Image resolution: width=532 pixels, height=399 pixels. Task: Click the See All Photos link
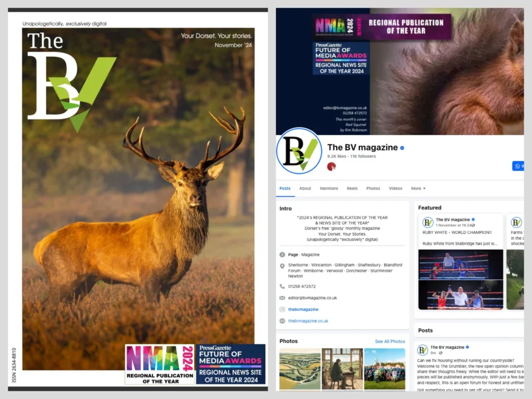390,341
